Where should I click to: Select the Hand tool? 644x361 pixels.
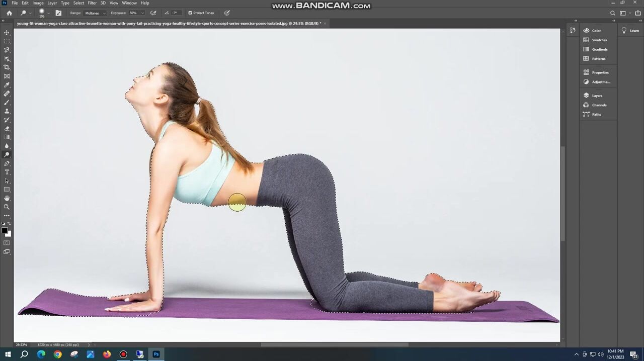click(7, 198)
